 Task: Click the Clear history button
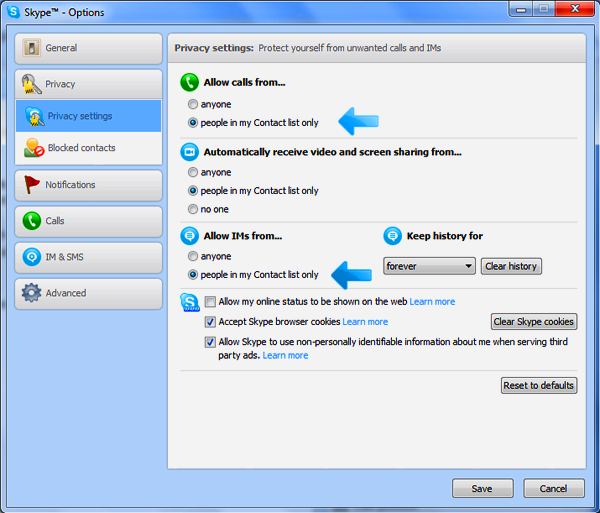[511, 266]
